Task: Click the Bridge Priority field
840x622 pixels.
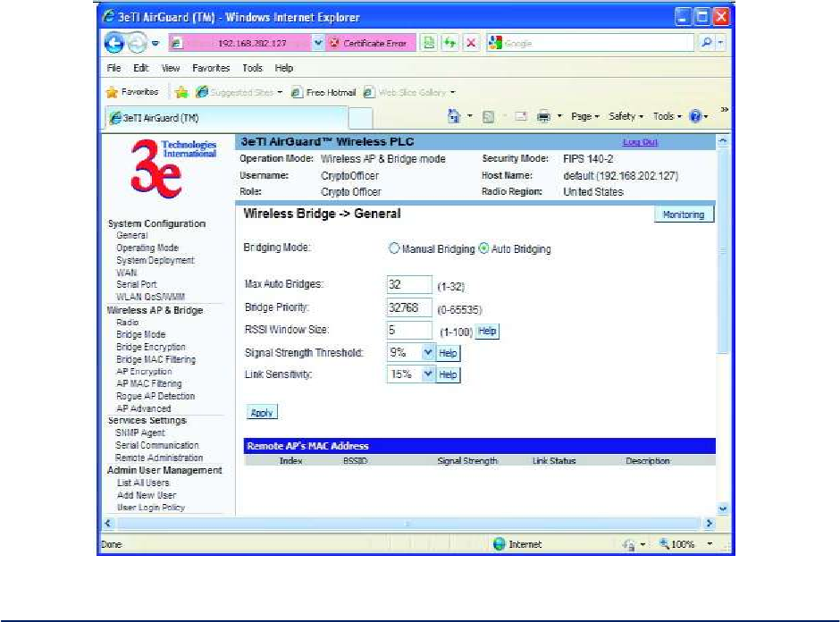Action: click(x=408, y=307)
